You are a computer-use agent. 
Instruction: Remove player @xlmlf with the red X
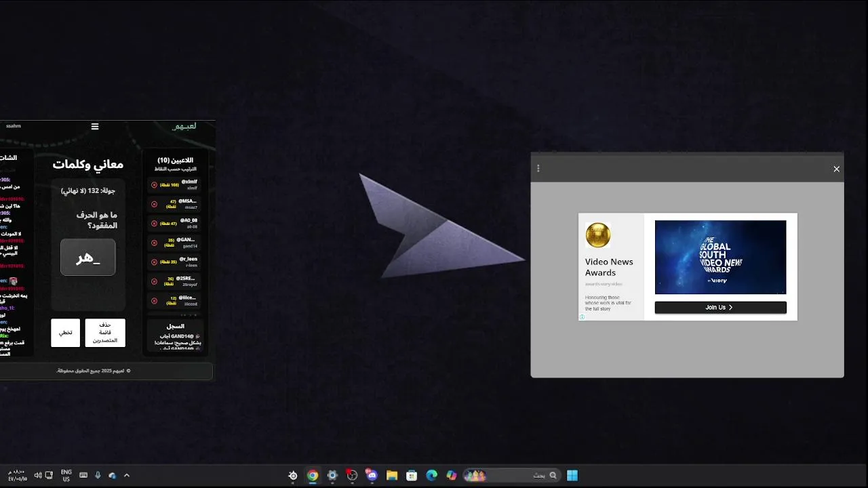coord(154,184)
